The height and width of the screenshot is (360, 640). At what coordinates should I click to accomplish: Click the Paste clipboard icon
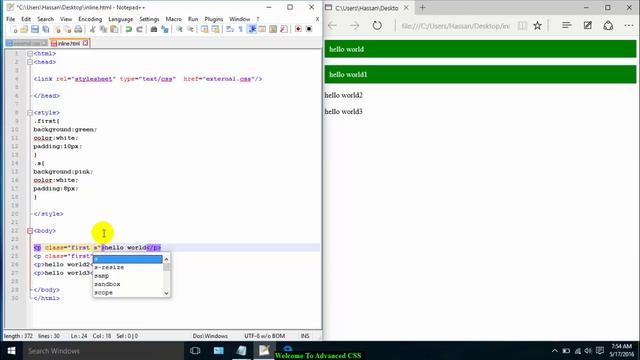[114, 29]
